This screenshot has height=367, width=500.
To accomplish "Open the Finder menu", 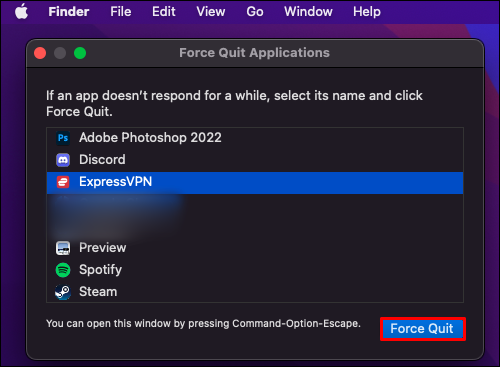I will point(69,12).
